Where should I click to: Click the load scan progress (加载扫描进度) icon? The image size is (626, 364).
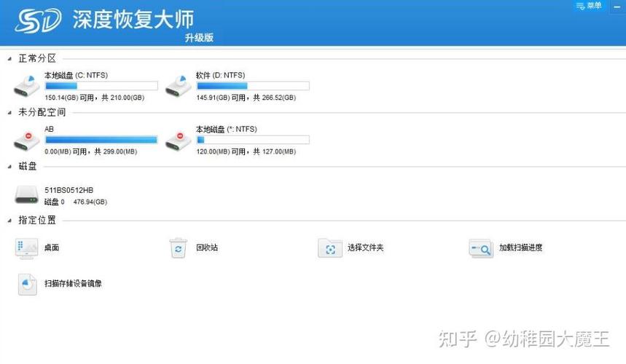(481, 249)
